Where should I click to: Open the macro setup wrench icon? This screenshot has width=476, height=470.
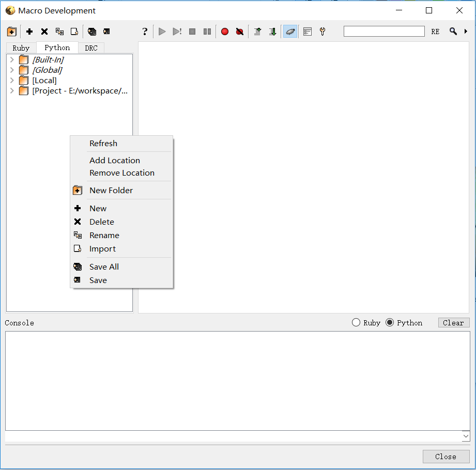(x=322, y=32)
